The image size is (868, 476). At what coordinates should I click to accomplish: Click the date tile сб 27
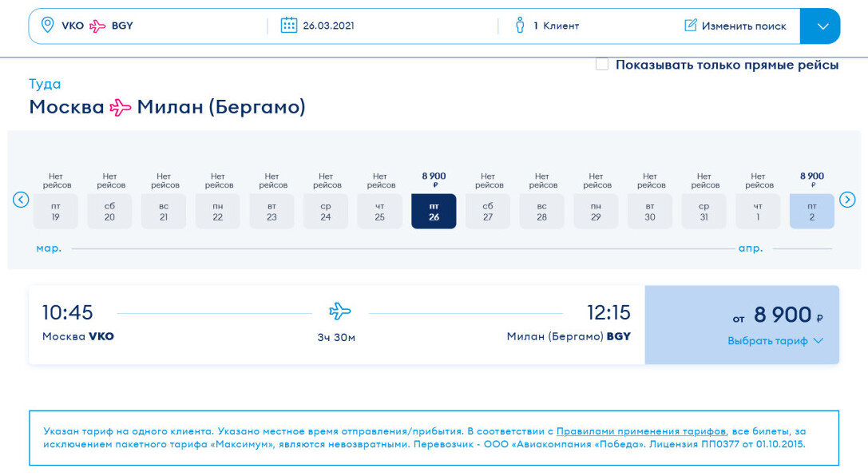(488, 210)
